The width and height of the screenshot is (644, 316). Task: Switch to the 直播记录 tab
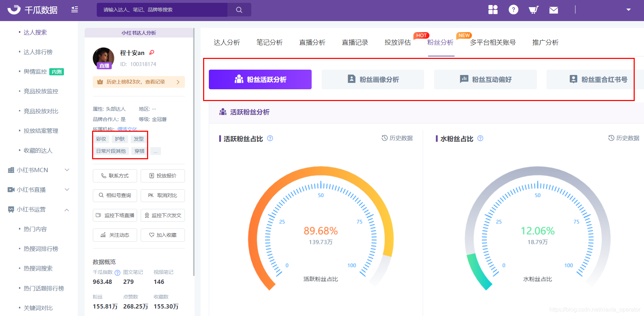(x=355, y=42)
